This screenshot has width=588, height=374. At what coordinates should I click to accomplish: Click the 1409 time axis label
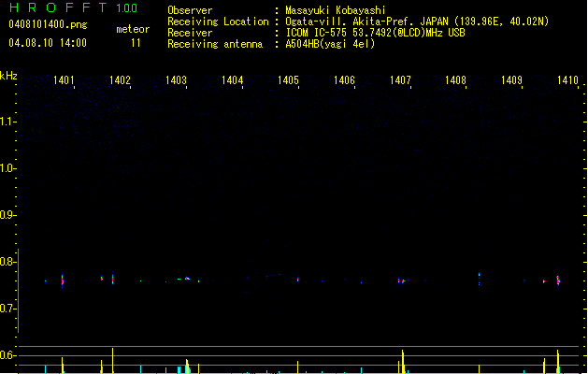tap(511, 80)
